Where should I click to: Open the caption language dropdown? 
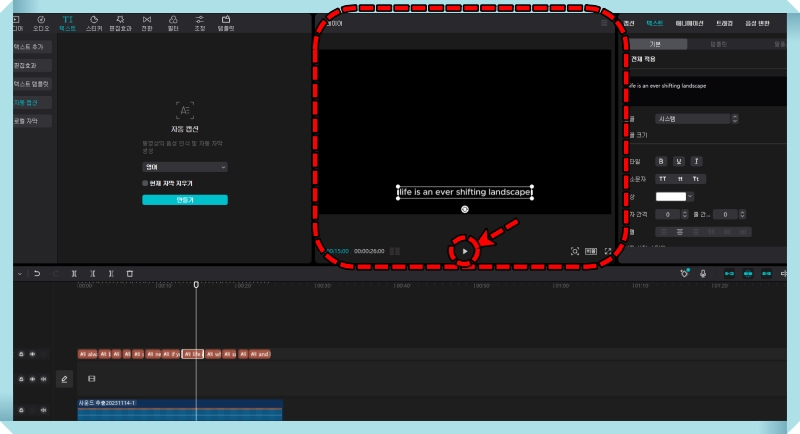(x=185, y=167)
